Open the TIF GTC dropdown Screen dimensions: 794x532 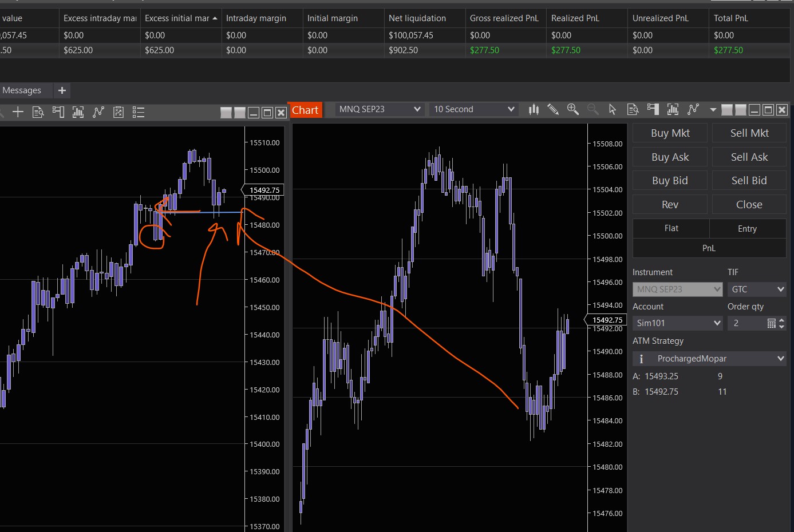(x=756, y=289)
